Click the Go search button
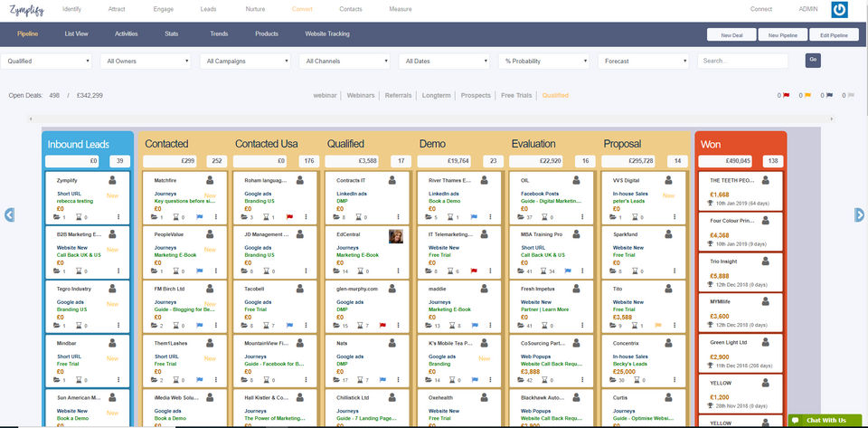The height and width of the screenshot is (428, 868). point(813,61)
